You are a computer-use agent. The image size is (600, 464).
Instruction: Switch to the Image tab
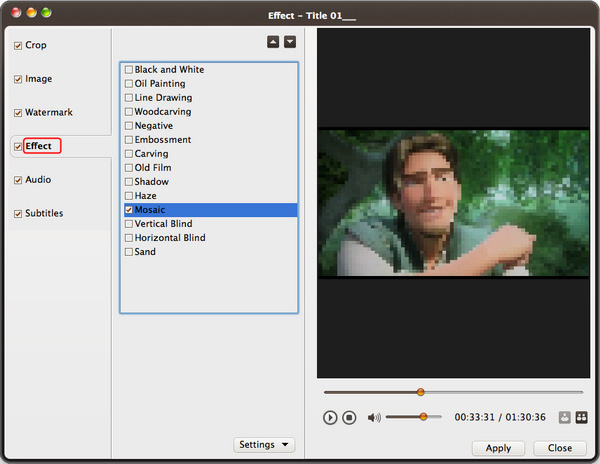click(38, 79)
